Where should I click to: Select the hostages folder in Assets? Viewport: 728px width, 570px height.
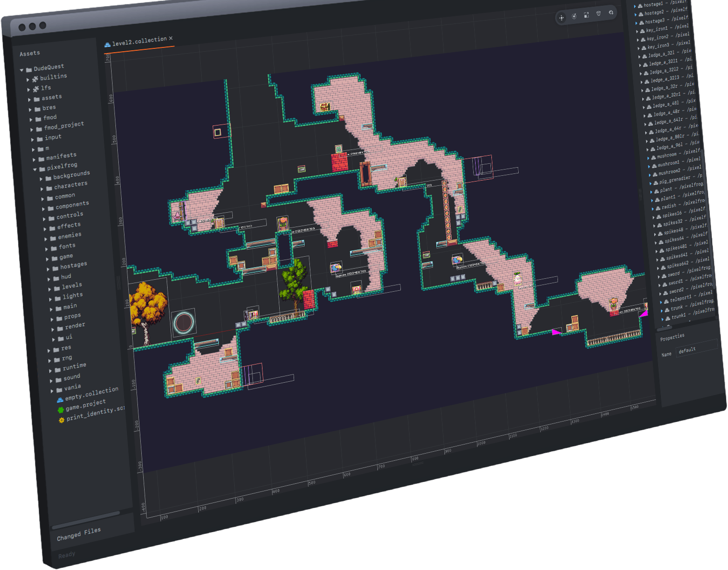[73, 265]
